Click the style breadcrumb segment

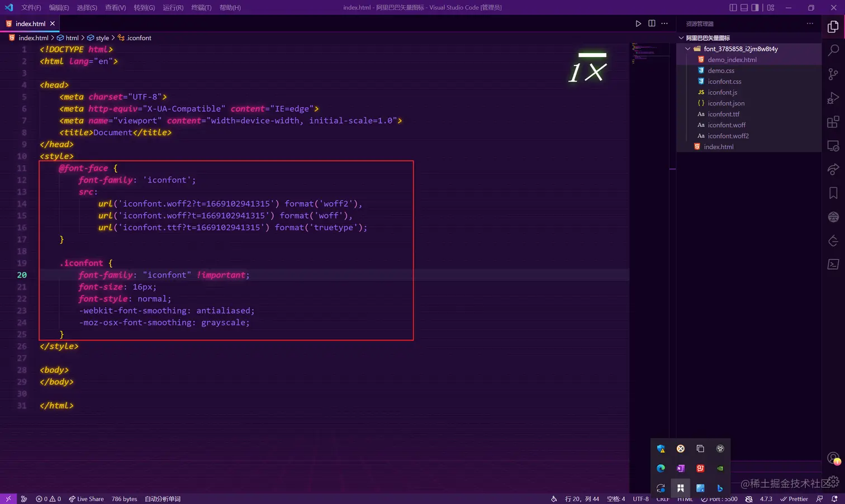point(98,37)
